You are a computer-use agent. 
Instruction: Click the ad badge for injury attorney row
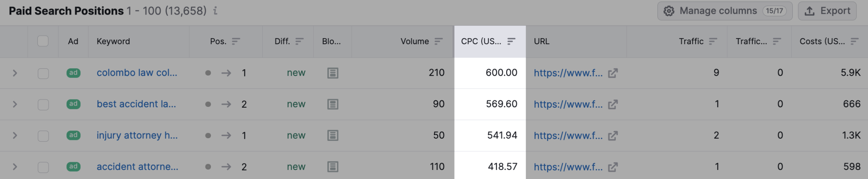(x=73, y=135)
